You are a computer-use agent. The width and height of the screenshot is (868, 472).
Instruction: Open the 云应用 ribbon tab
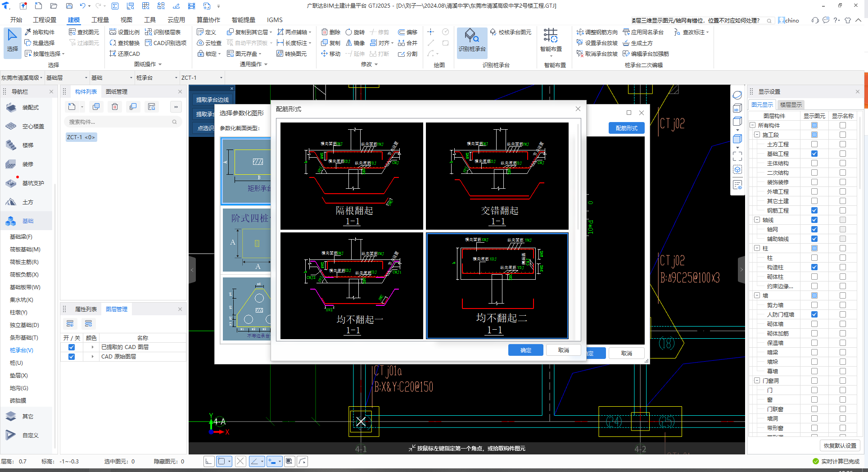click(176, 20)
